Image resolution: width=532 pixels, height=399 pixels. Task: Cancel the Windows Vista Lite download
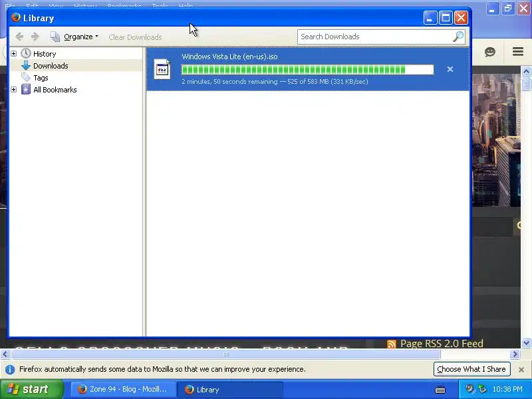[450, 69]
